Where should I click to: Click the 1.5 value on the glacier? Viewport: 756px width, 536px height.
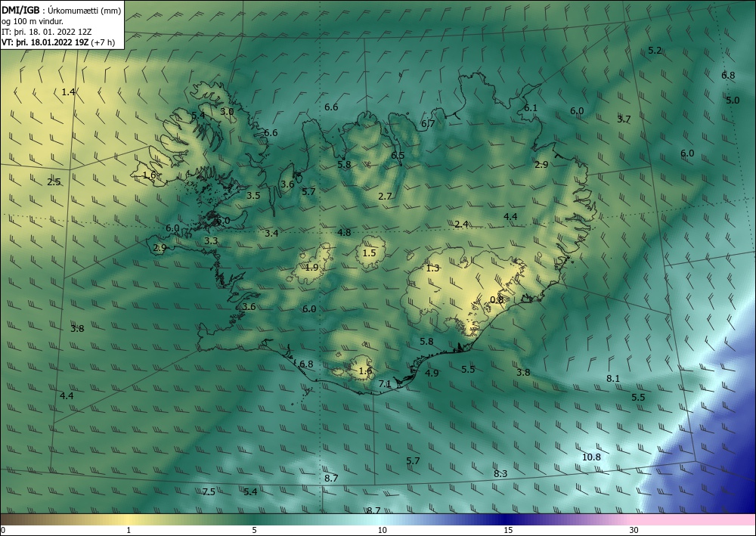click(369, 253)
